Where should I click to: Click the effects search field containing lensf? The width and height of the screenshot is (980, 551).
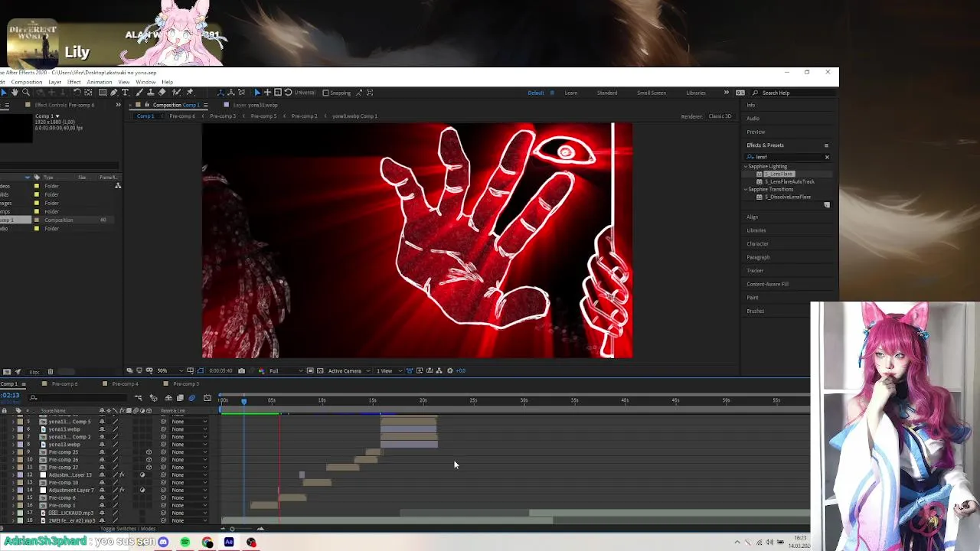pos(789,157)
